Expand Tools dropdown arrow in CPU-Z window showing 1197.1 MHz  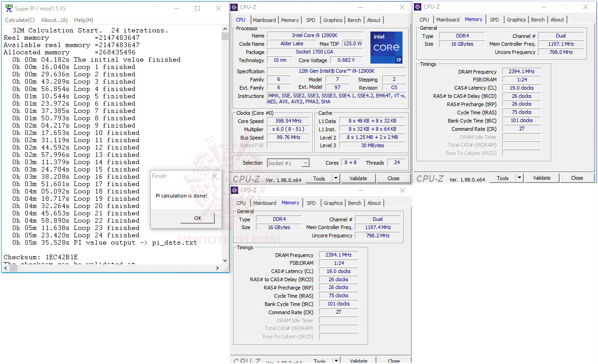point(520,178)
